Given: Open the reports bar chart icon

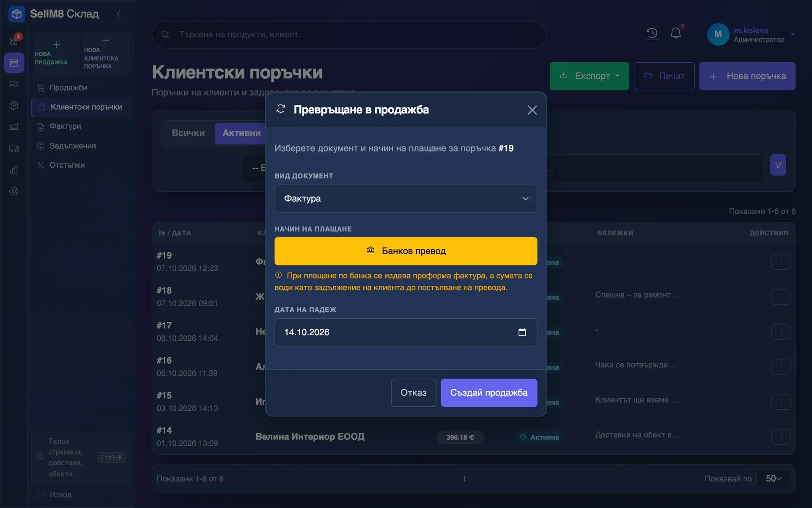Looking at the screenshot, I should point(14,170).
